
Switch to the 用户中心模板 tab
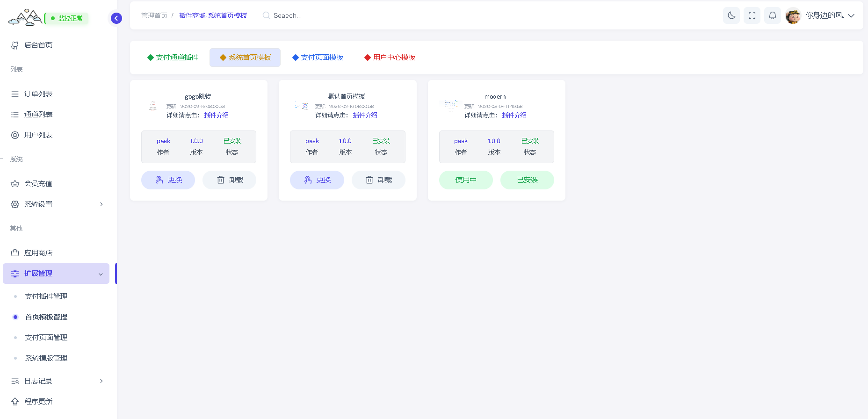390,58
